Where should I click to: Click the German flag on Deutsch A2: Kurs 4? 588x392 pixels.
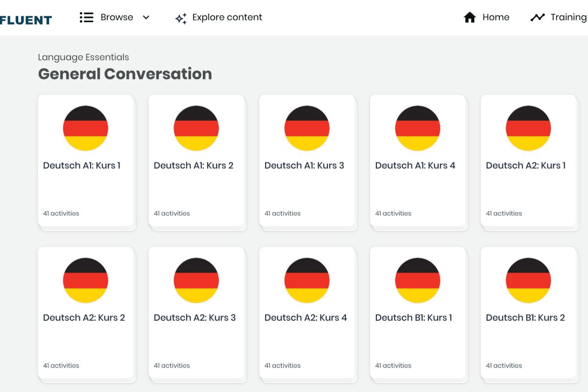307,280
